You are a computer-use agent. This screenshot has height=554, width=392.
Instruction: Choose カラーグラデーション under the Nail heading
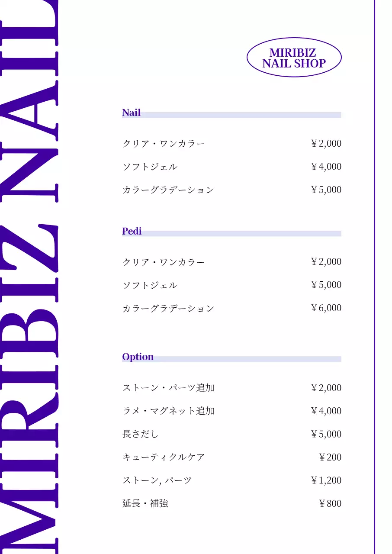click(x=168, y=190)
